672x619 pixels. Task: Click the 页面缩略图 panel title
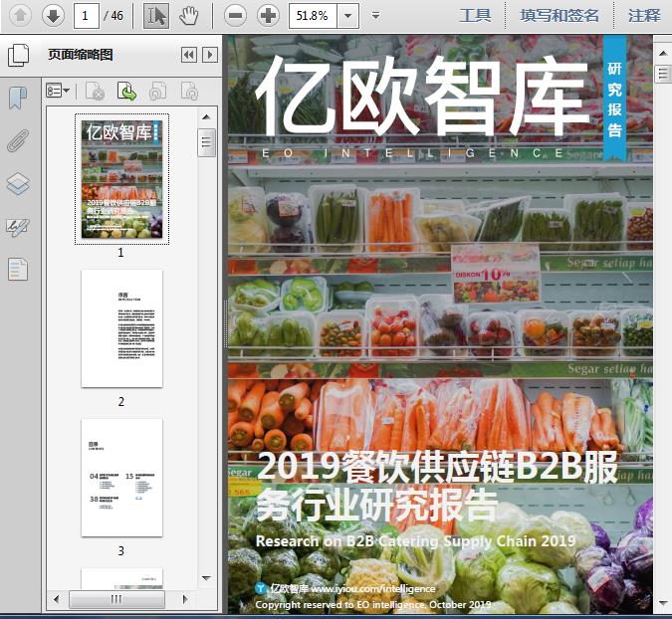coord(81,55)
